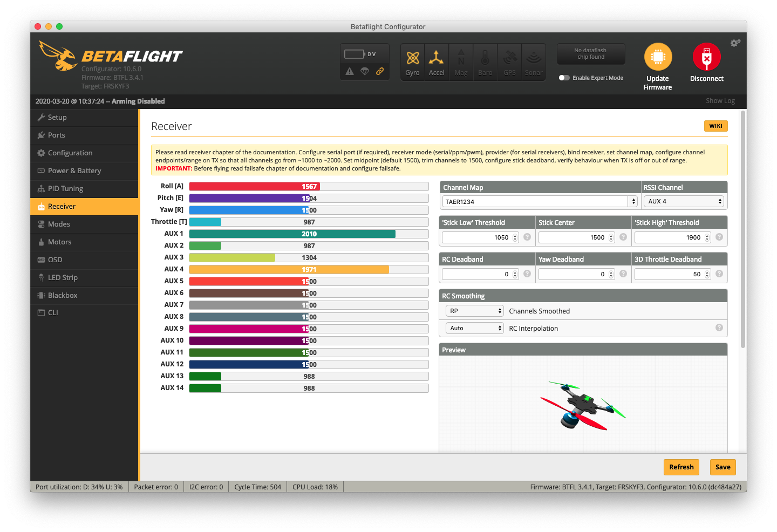Open the Setup tab
The height and width of the screenshot is (532, 777).
[x=84, y=117]
